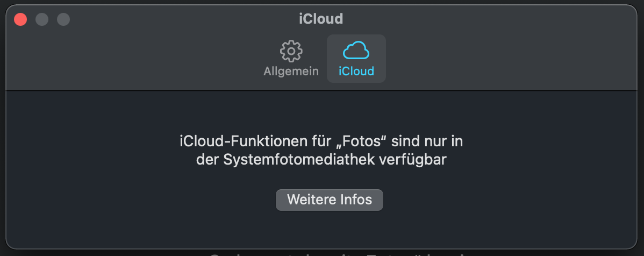This screenshot has width=644, height=256.
Task: Close the iCloud settings window
Action: (20, 19)
